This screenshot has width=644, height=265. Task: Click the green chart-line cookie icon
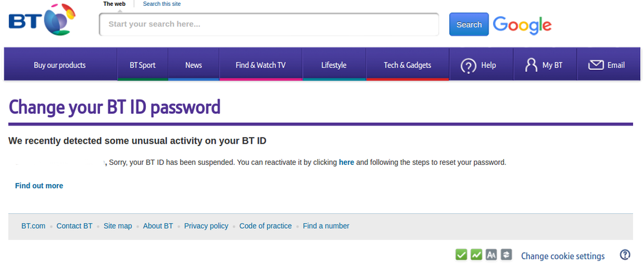476,255
